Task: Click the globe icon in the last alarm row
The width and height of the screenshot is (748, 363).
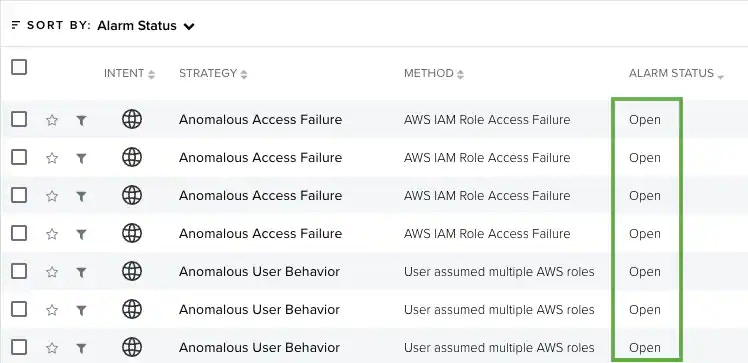Action: (x=132, y=347)
